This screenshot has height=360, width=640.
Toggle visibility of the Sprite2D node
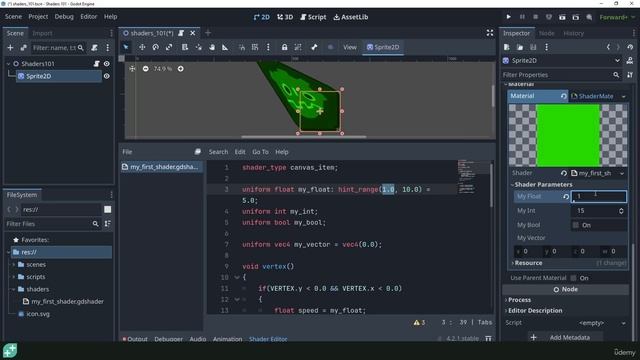click(107, 76)
